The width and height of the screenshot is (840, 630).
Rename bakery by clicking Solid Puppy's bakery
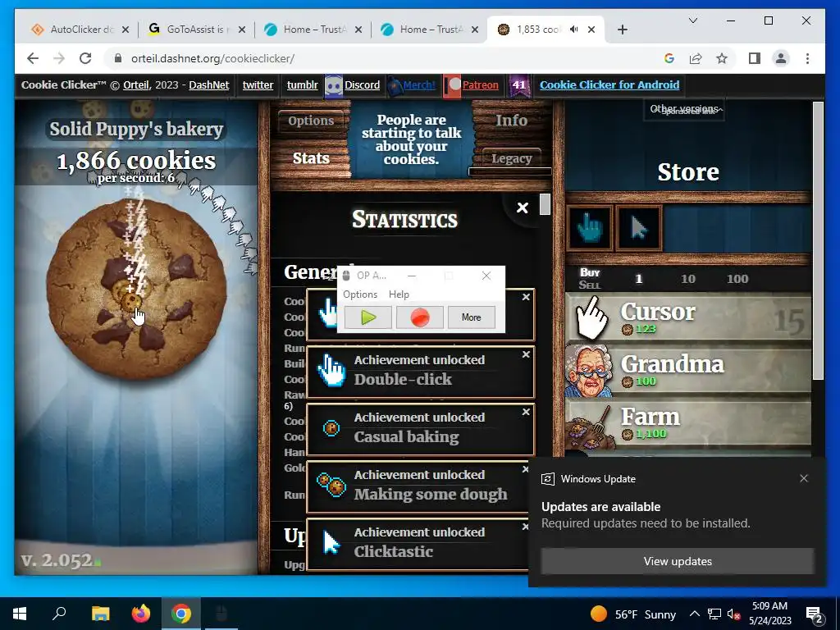136,129
